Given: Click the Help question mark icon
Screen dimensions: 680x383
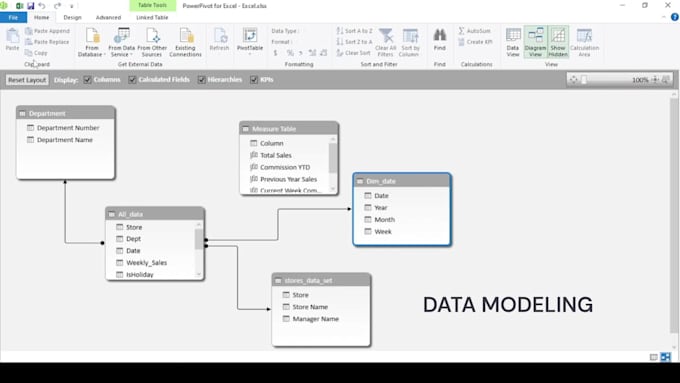Looking at the screenshot, I should [675, 17].
